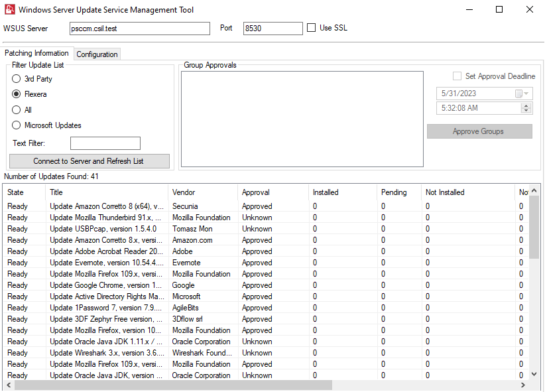Enable the Use SSL checkbox
547x392 pixels.
pyautogui.click(x=312, y=28)
